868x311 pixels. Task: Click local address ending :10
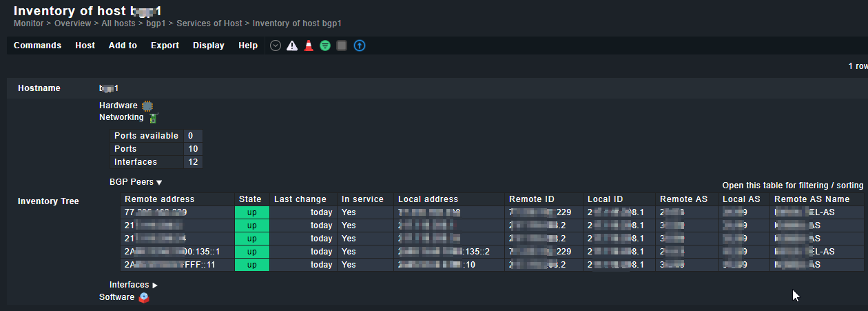pos(437,265)
